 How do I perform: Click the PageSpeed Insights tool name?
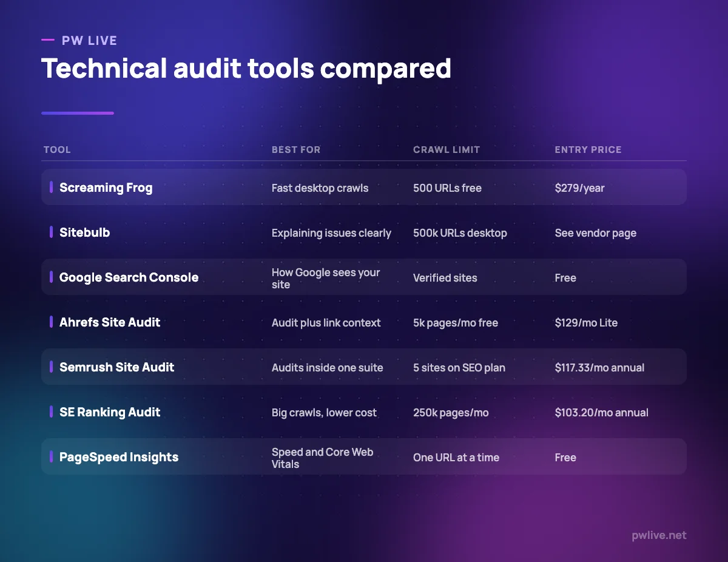119,457
